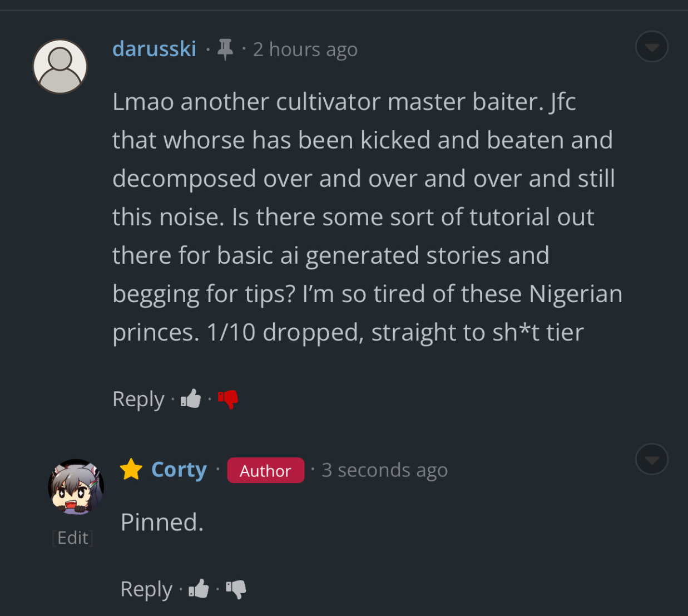Upvote Corty's "Pinned." reply
688x616 pixels.
pyautogui.click(x=199, y=589)
